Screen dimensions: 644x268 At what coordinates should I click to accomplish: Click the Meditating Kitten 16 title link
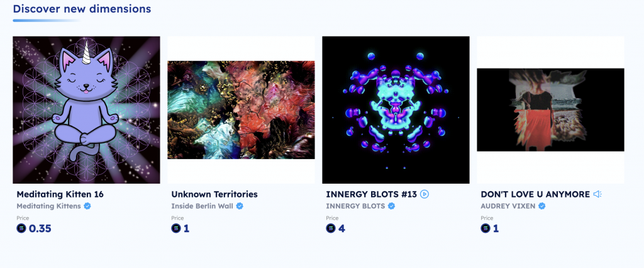click(x=60, y=194)
